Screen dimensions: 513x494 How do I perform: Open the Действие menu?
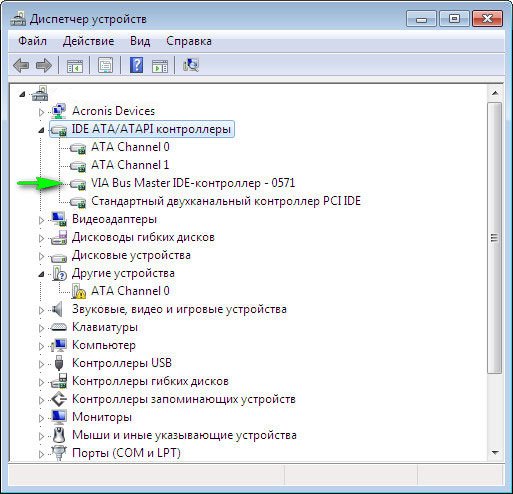tap(88, 41)
